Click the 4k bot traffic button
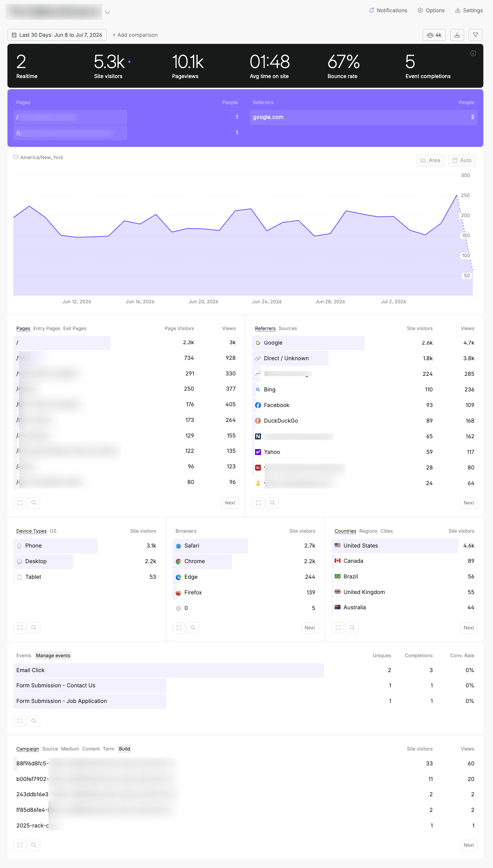Image resolution: width=493 pixels, height=868 pixels. 434,35
